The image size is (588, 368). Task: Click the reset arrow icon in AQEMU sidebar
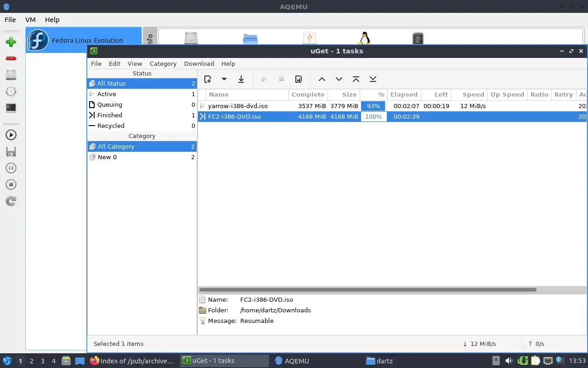coord(11,201)
